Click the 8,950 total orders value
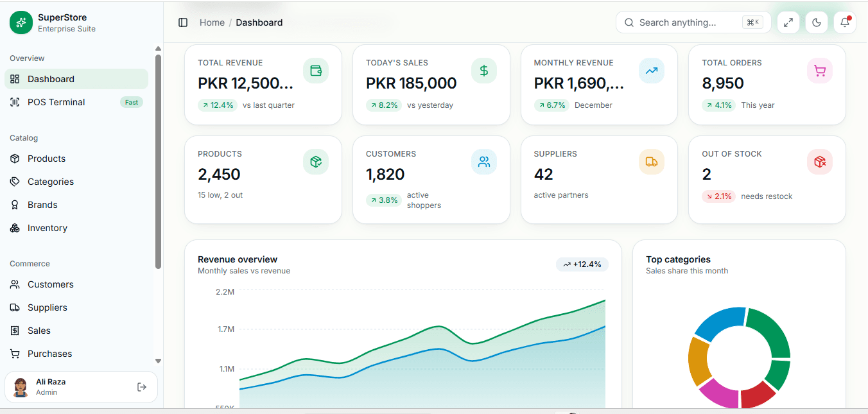The width and height of the screenshot is (868, 414). pyautogui.click(x=723, y=83)
